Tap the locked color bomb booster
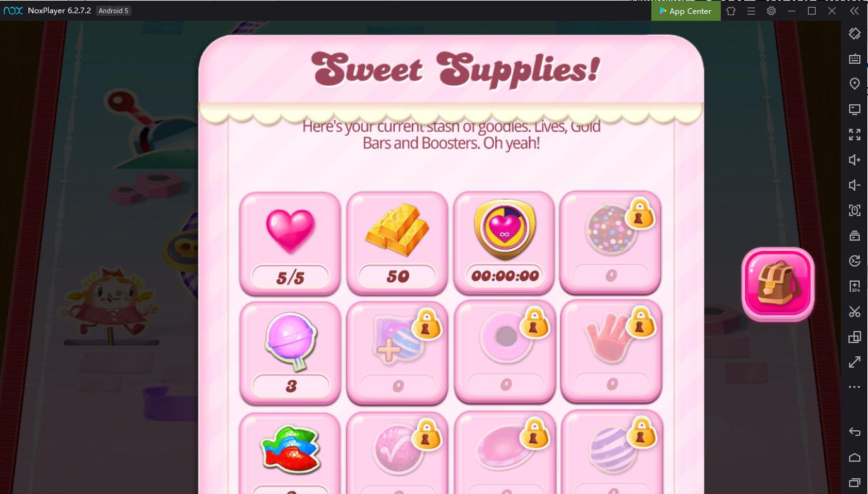Screen dimensions: 868x494 tap(611, 244)
